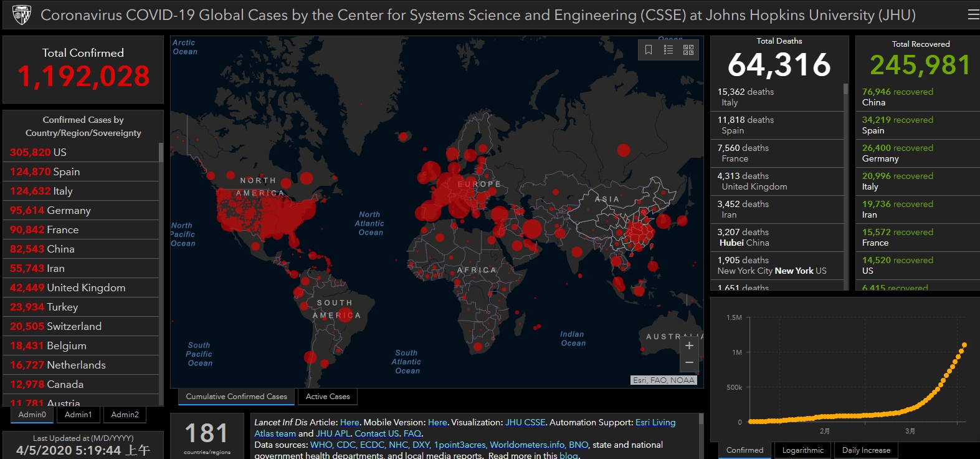Click the Total Deaths list scrollbar

point(845,186)
